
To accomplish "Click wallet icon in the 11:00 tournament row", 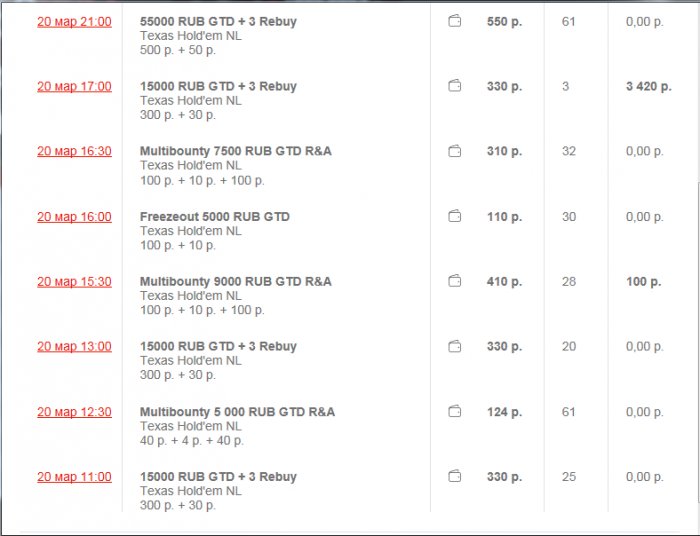I will 455,476.
